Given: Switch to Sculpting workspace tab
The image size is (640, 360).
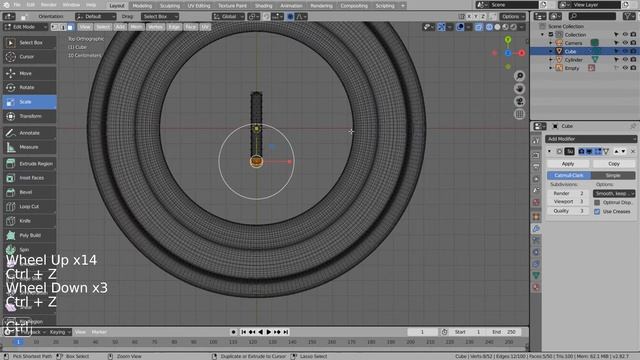Looking at the screenshot, I should pyautogui.click(x=169, y=6).
